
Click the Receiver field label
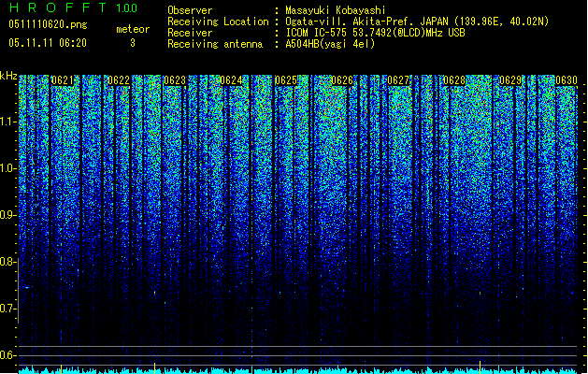click(190, 33)
